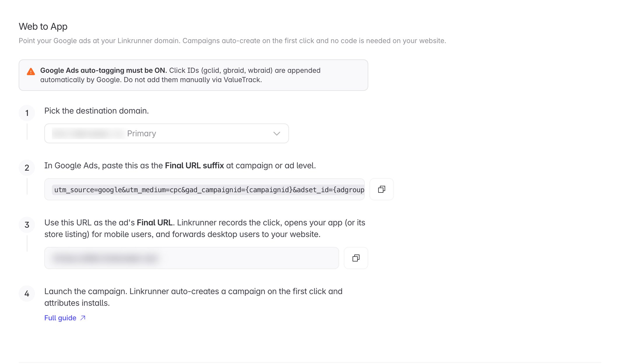620x364 pixels.
Task: Click step number 3 circle
Action: tap(27, 225)
